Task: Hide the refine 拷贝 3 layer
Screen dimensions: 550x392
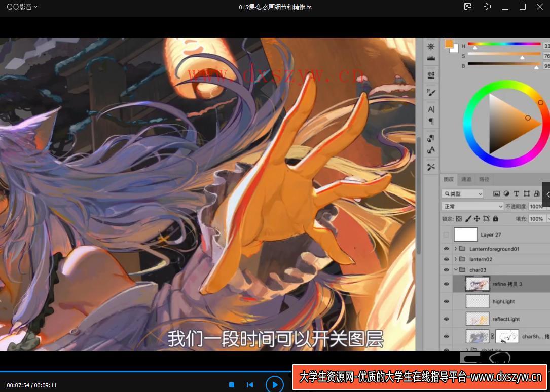Action: click(x=446, y=284)
